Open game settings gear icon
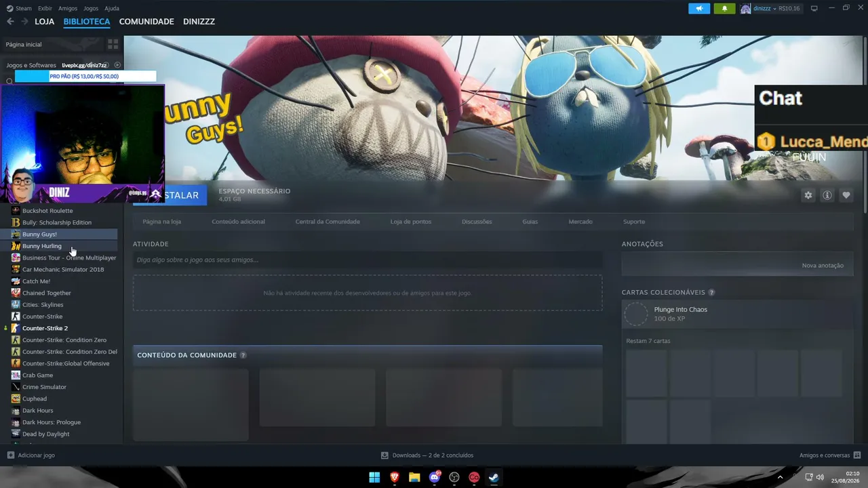 click(x=808, y=195)
